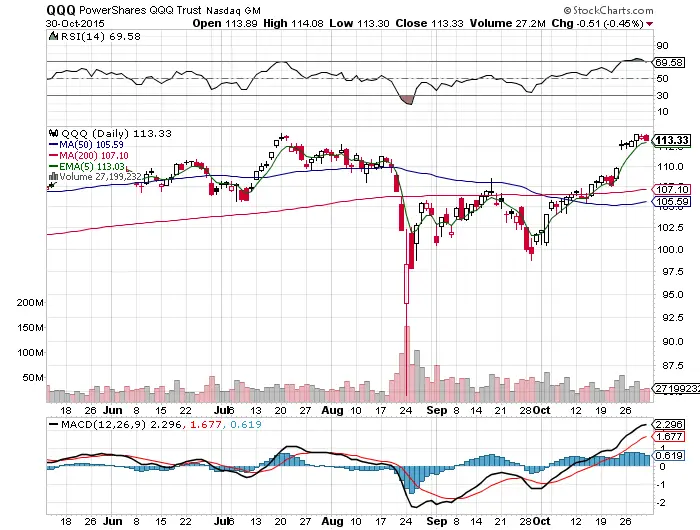Click the volume bars icon beside Volume 27,199,232
Viewport: 700px width, 530px height.
53,176
